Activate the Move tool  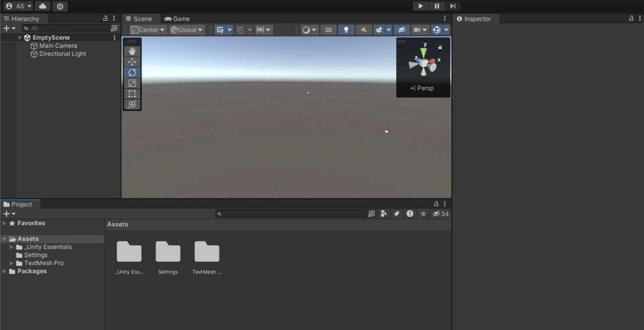click(x=132, y=61)
